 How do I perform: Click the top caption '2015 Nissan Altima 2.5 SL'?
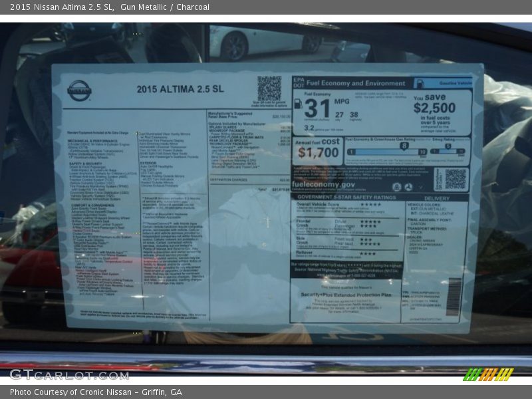pos(62,7)
